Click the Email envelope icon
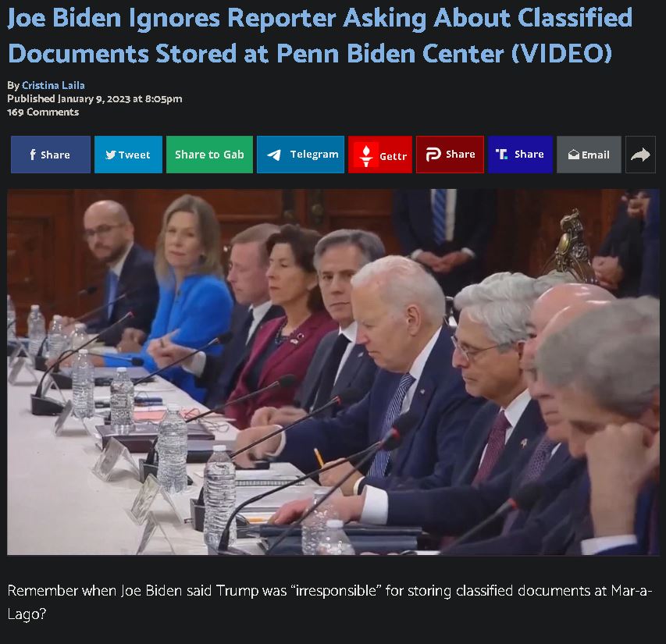The image size is (666, 644). point(573,155)
